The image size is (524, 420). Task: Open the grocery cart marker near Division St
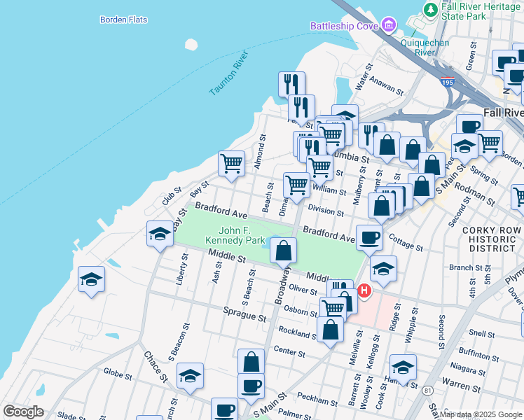click(x=296, y=188)
